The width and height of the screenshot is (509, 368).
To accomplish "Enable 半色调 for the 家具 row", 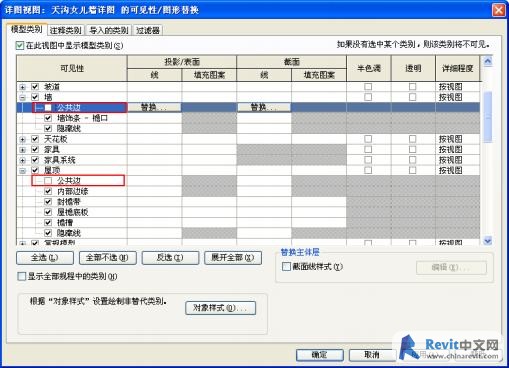I will 368,149.
